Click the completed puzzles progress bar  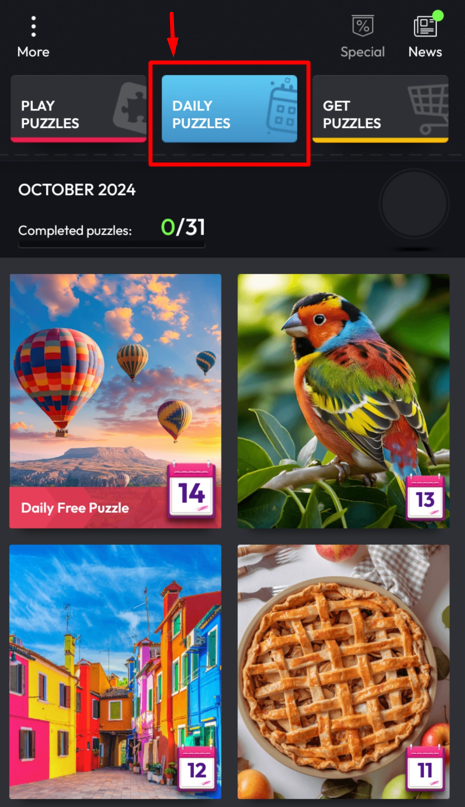point(111,245)
